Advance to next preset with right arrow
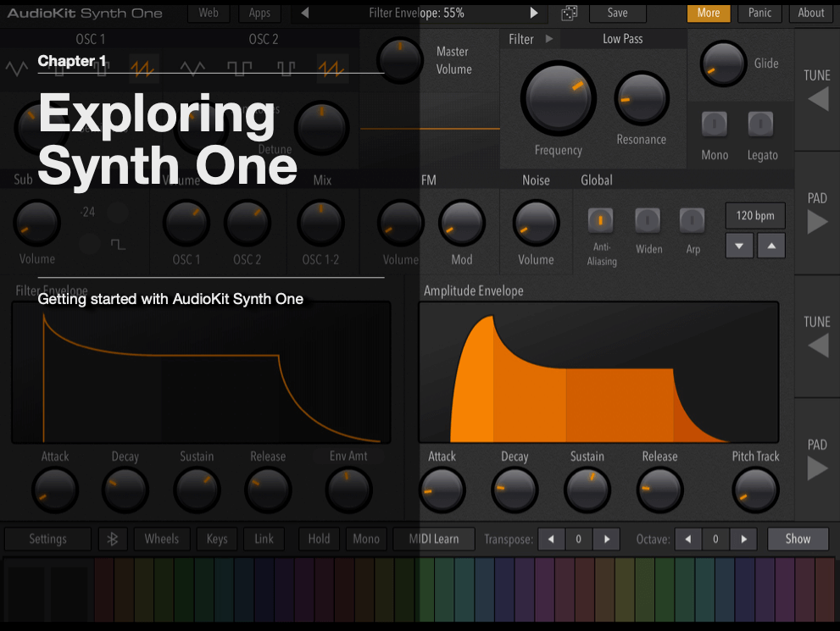 533,13
